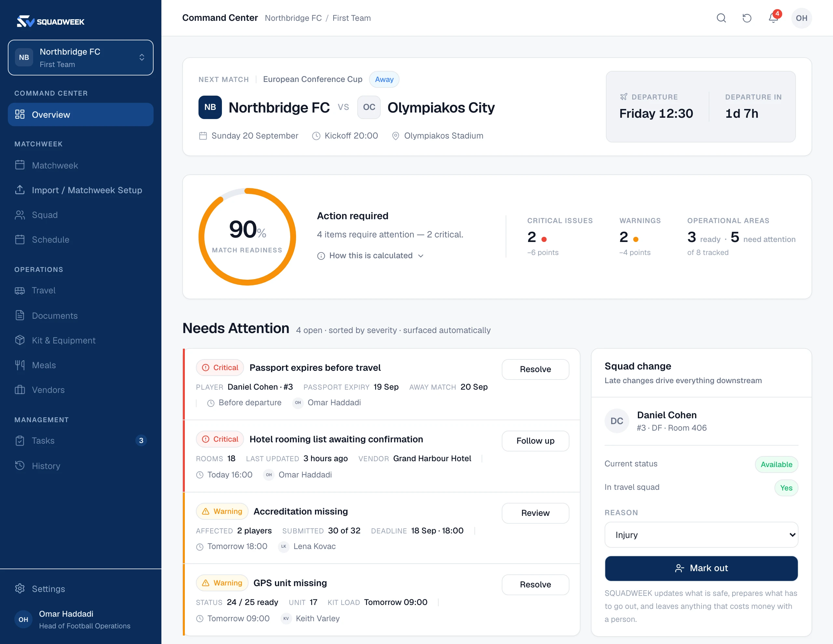Select Overview in Command Center menu
Image resolution: width=833 pixels, height=644 pixels.
pyautogui.click(x=80, y=114)
